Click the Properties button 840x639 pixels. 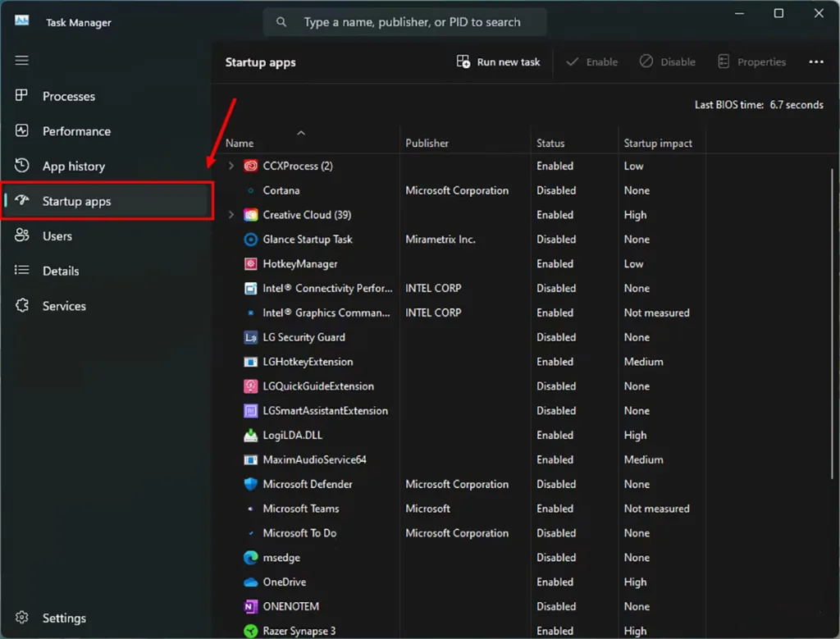pyautogui.click(x=751, y=62)
